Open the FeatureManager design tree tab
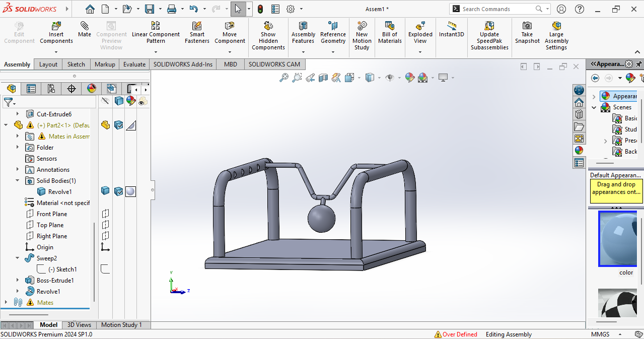This screenshot has width=644, height=339. [x=11, y=89]
